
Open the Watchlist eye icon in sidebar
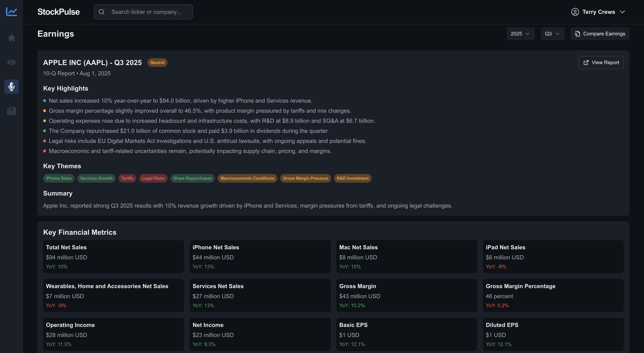point(11,62)
